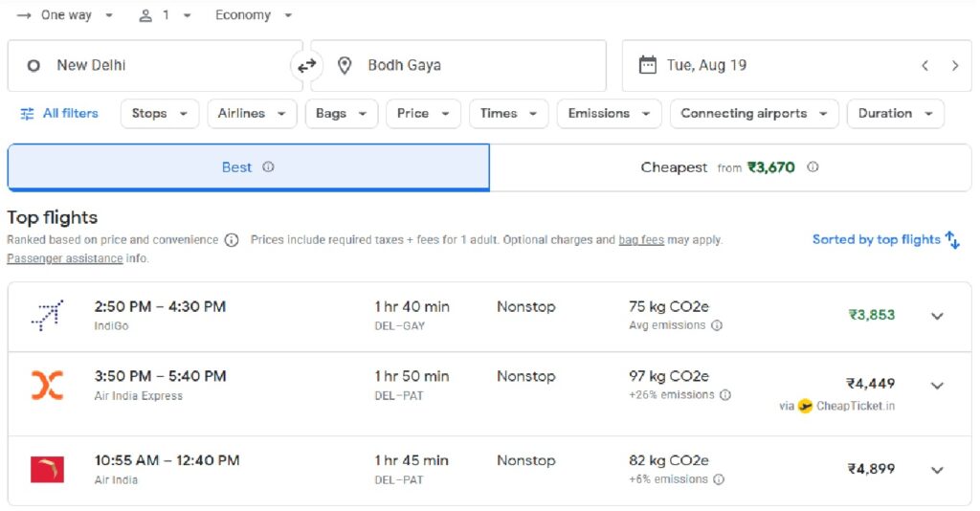This screenshot has width=980, height=511.
Task: Open the Passenger assistance link
Action: coord(65,258)
